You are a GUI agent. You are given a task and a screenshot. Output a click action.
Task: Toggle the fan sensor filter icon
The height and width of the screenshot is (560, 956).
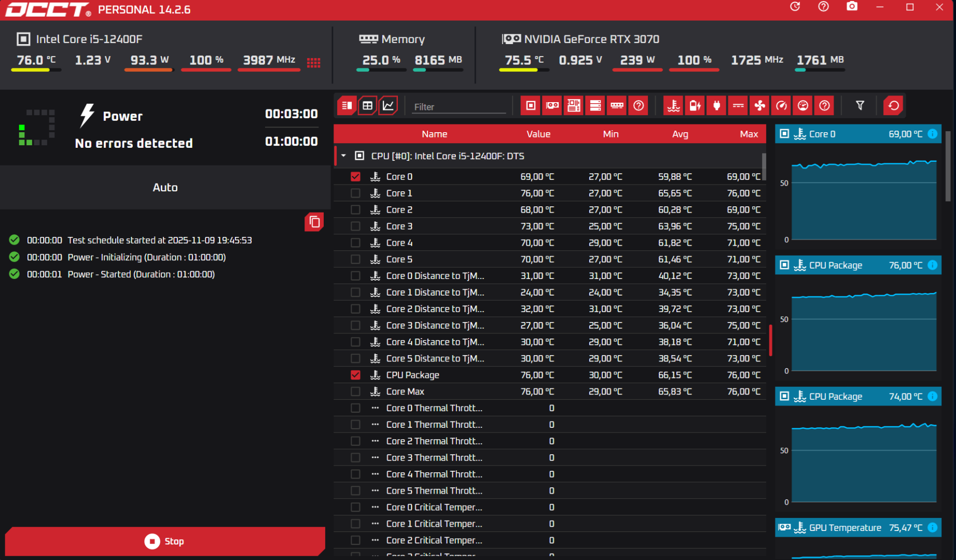[x=760, y=106]
